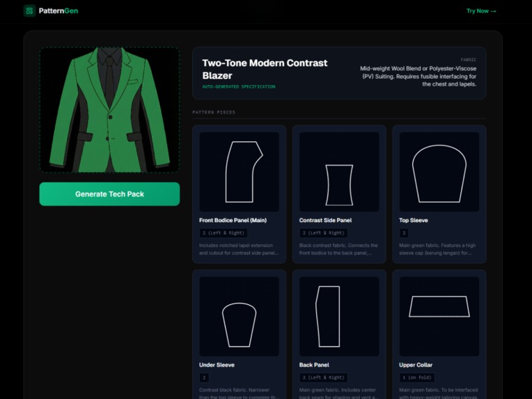Click the Mid-weight Wool Blend fabric description

418,77
